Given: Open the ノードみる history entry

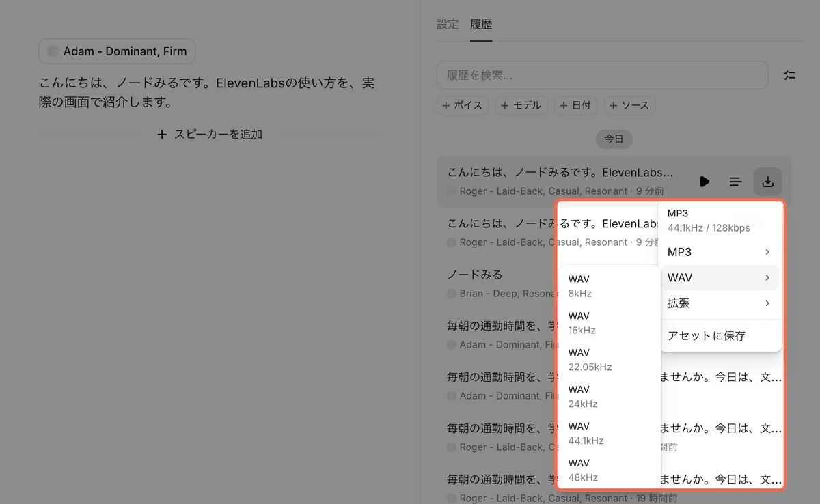Looking at the screenshot, I should (475, 275).
